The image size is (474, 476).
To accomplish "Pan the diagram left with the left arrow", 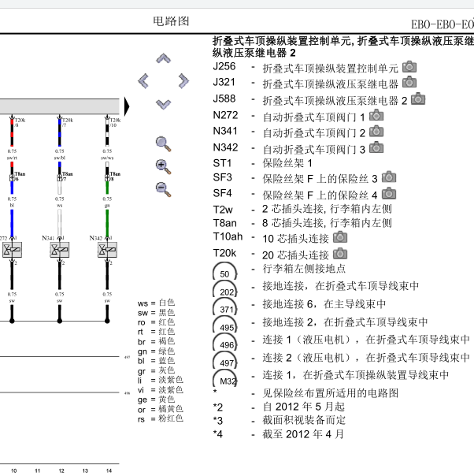I will pyautogui.click(x=143, y=81).
